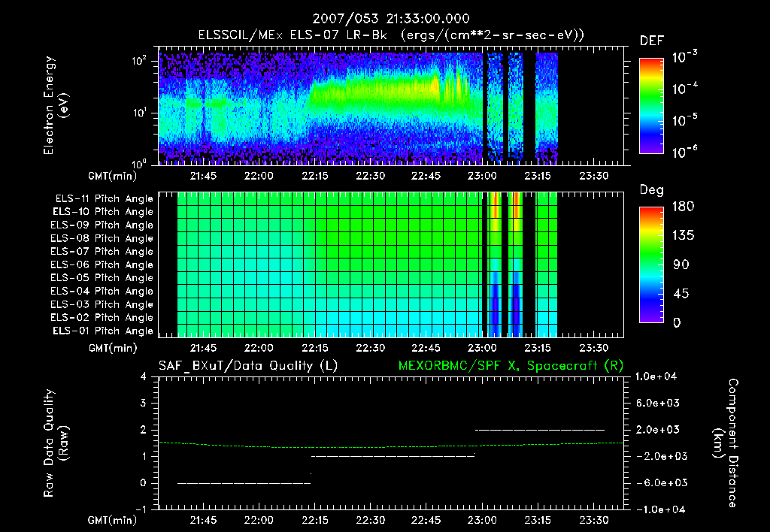The width and height of the screenshot is (770, 532).
Task: Click the 10^2 energy axis tick label
Action: [140, 60]
